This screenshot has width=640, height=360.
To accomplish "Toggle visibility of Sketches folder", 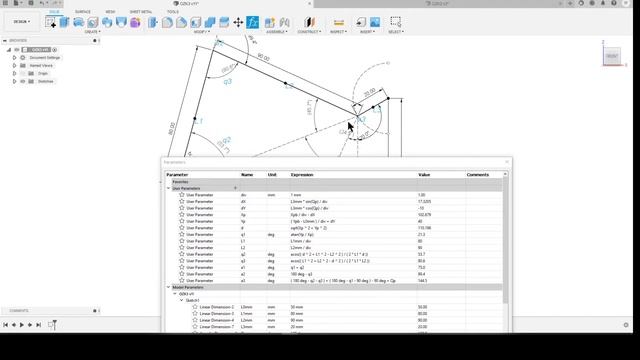I will [x=22, y=81].
